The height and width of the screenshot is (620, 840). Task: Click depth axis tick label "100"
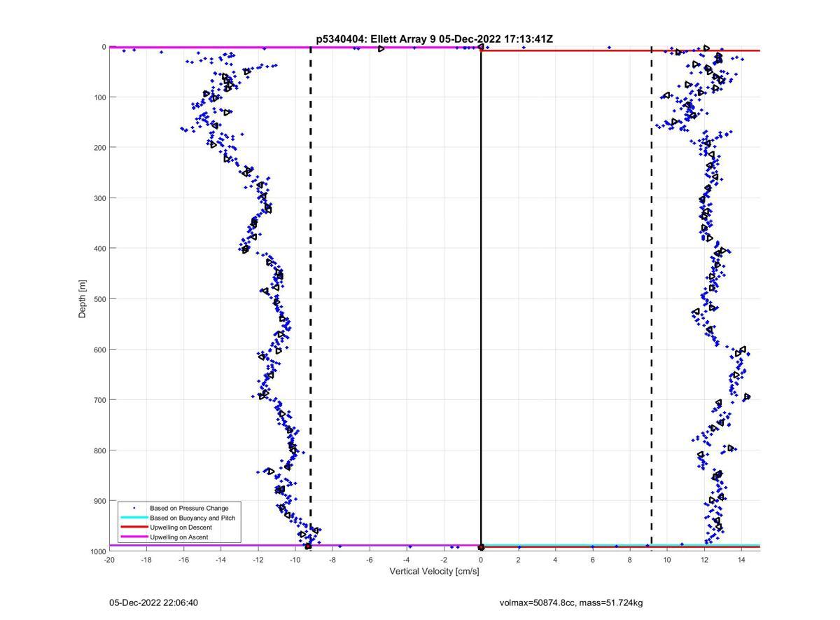[x=99, y=97]
